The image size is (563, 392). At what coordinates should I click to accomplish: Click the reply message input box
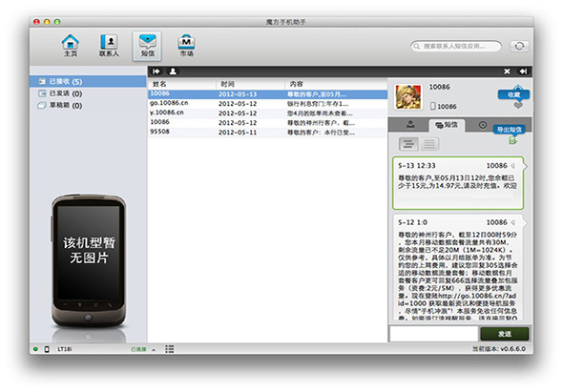(x=434, y=334)
